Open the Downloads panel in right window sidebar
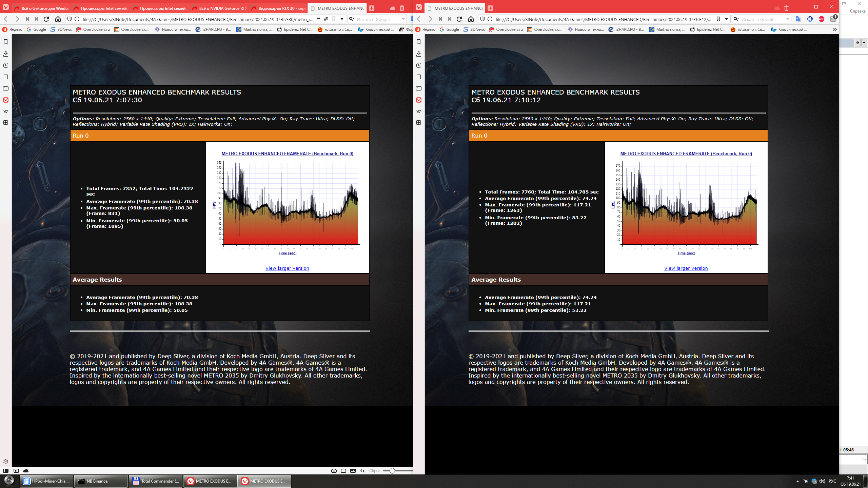The image size is (868, 488). click(x=419, y=54)
